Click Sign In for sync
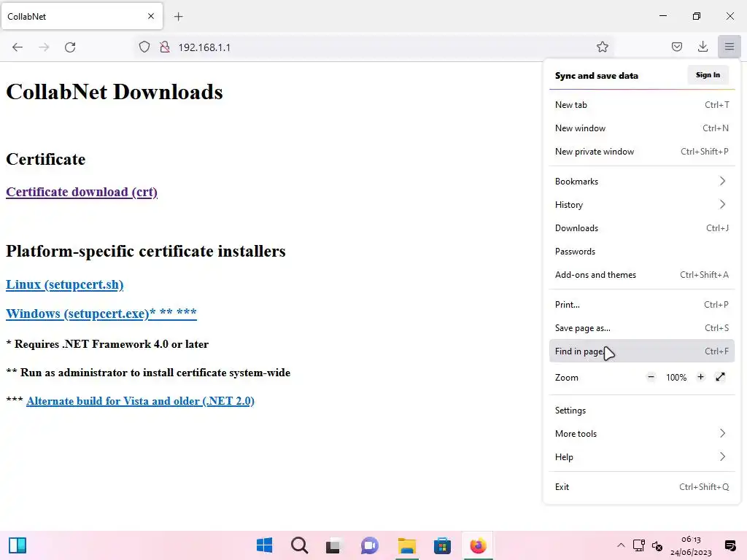The height and width of the screenshot is (560, 747). point(708,75)
